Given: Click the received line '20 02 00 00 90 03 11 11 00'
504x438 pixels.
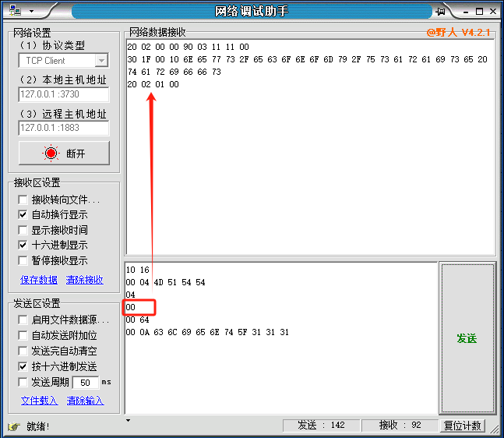Looking at the screenshot, I should [x=188, y=47].
